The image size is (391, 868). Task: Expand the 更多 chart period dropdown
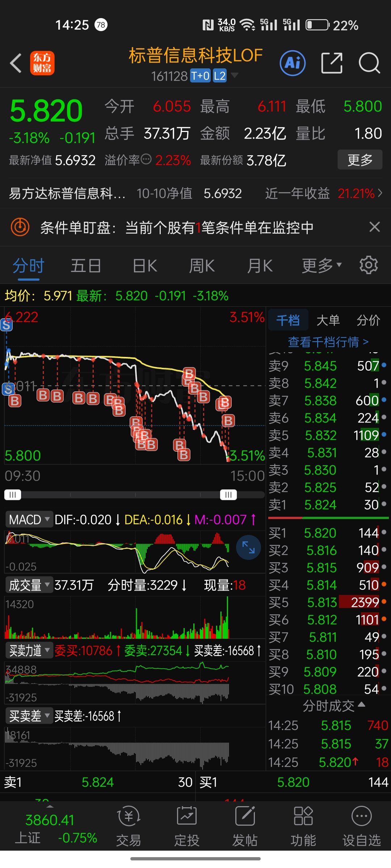[x=322, y=265]
